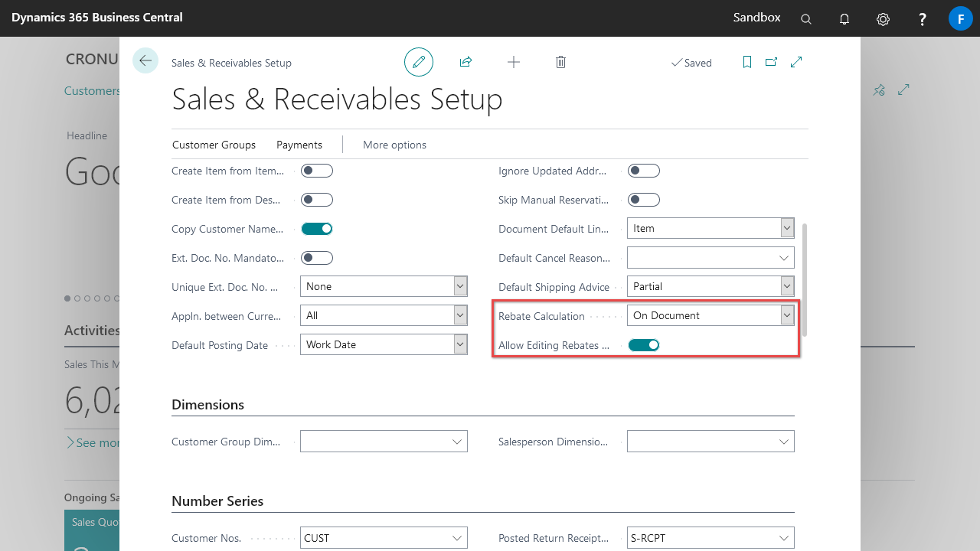Disable the Allow Editing Rebates toggle
This screenshot has width=980, height=551.
point(644,345)
